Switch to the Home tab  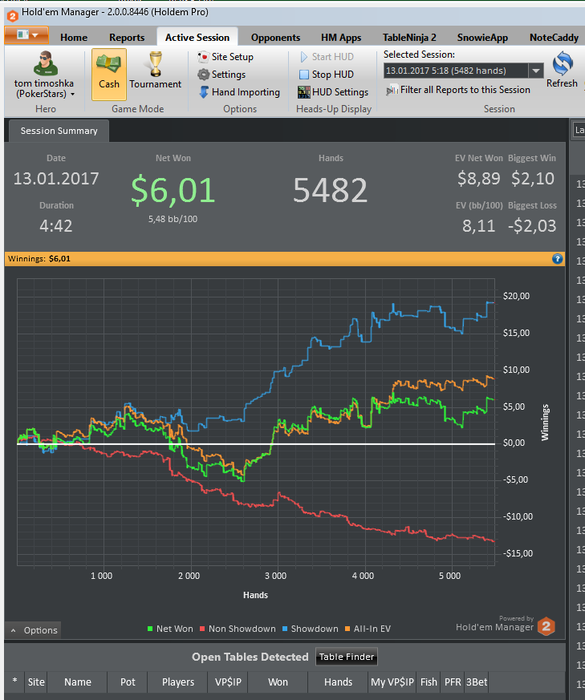tap(74, 38)
